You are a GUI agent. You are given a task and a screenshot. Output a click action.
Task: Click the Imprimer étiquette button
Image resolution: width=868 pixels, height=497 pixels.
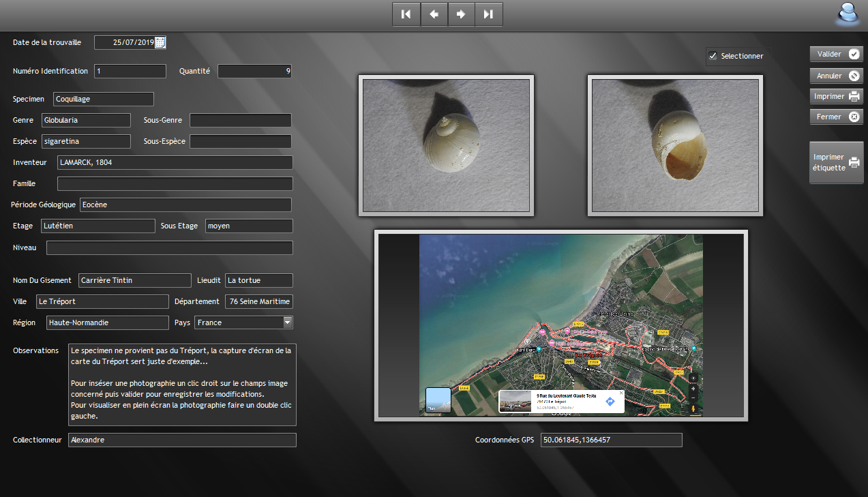(x=837, y=162)
